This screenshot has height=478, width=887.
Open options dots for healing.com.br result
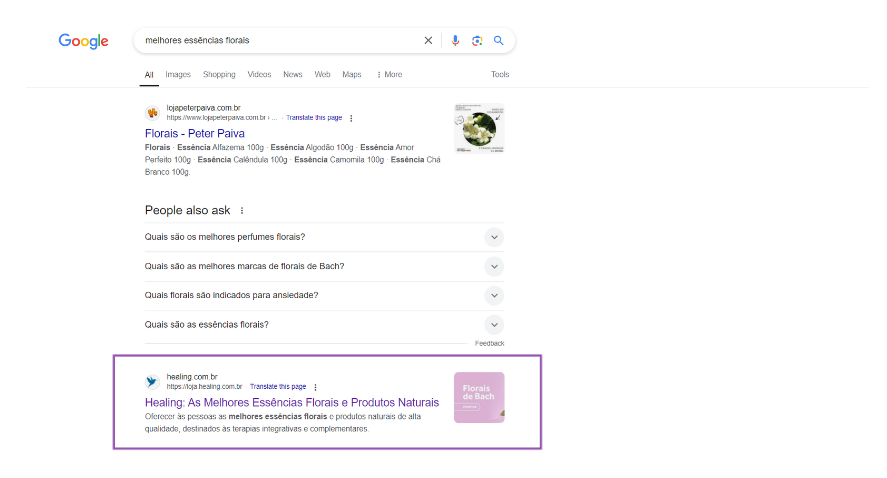pos(315,387)
